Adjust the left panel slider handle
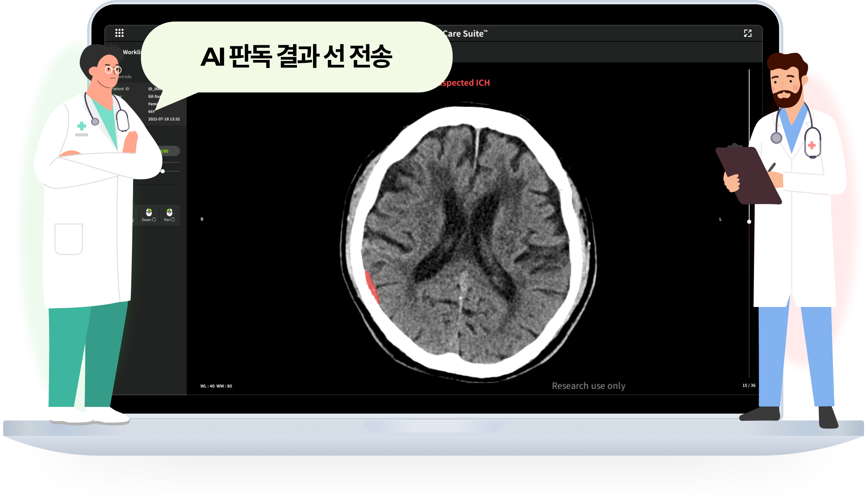This screenshot has height=503, width=868. click(x=163, y=171)
